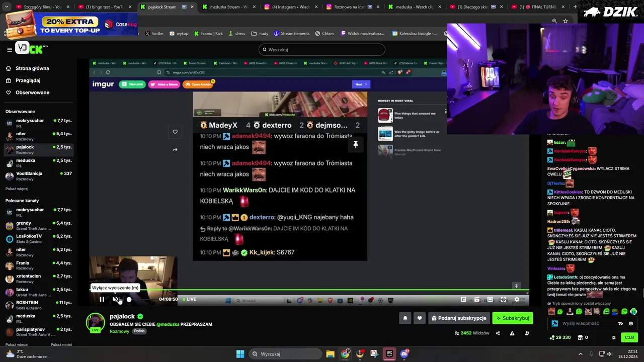Open 7TV emote menu in chat input

[620, 324]
